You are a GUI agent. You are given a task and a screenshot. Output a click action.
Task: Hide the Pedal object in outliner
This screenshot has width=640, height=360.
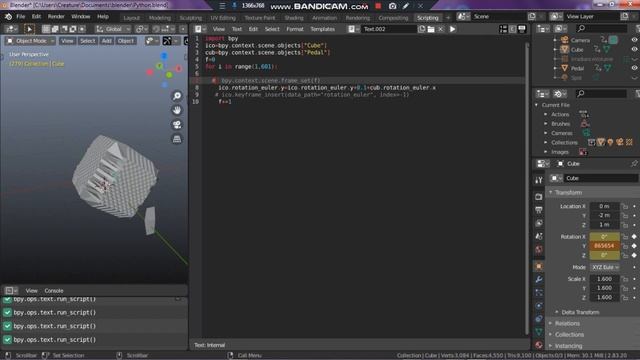(634, 68)
